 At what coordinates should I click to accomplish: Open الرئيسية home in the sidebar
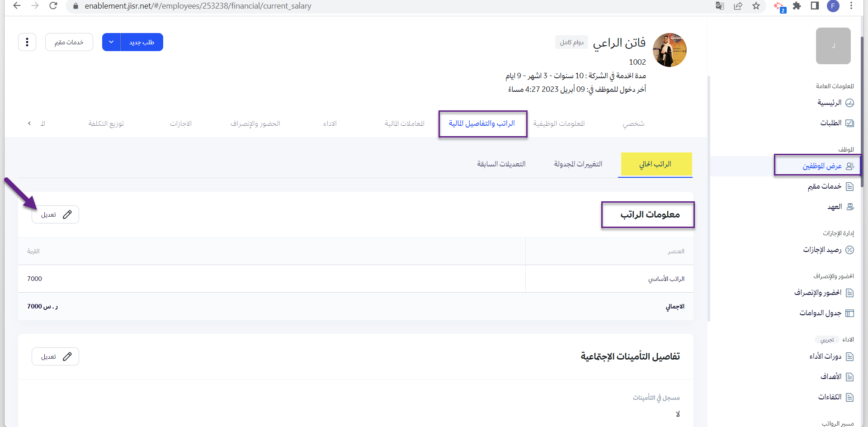tap(835, 103)
